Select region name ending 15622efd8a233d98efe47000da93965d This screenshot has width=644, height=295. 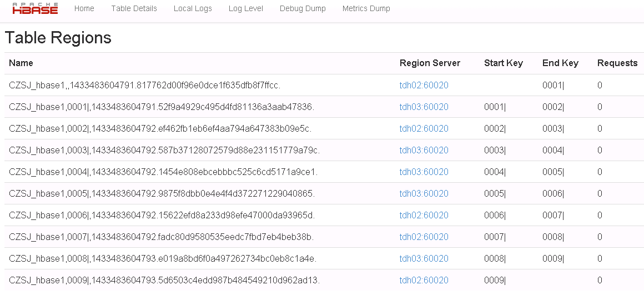(162, 216)
